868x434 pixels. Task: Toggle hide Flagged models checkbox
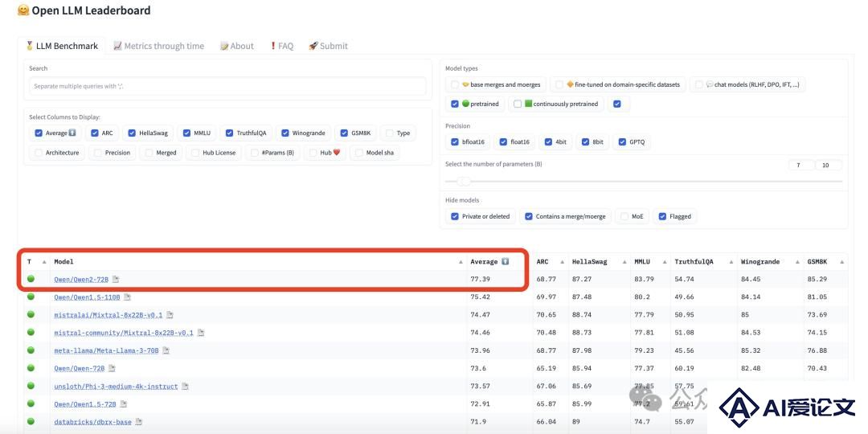point(662,216)
